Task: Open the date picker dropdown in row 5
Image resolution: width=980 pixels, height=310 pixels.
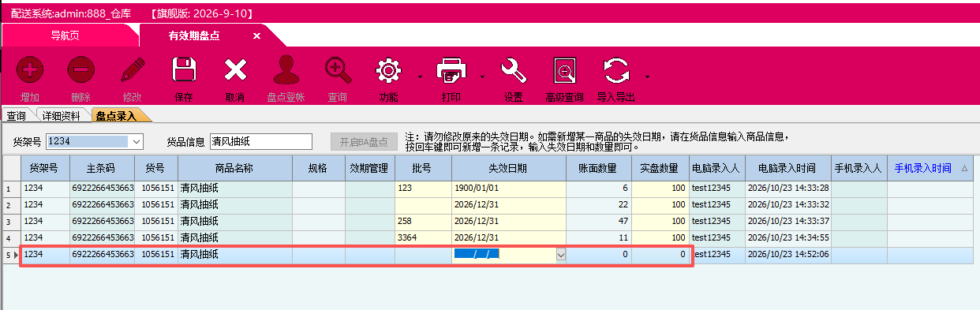Action: (x=561, y=255)
